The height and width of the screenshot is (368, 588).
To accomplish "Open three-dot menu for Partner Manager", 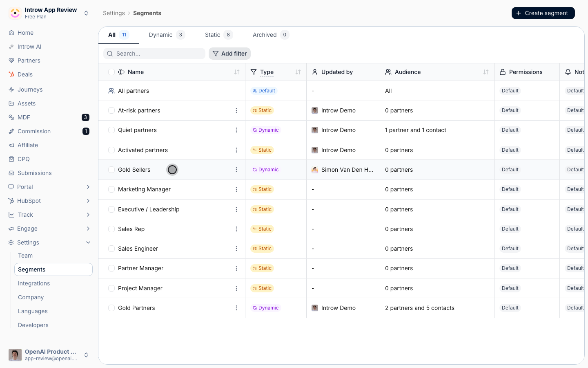I will (x=236, y=268).
